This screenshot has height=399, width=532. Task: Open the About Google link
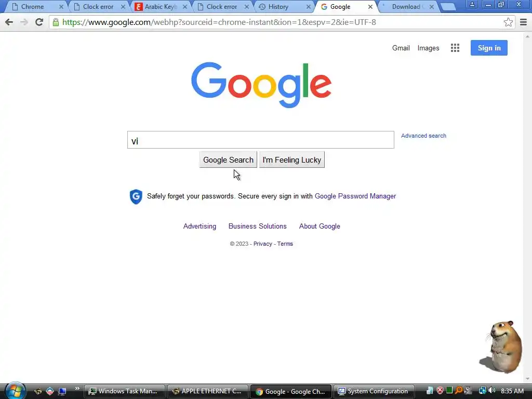pyautogui.click(x=320, y=227)
